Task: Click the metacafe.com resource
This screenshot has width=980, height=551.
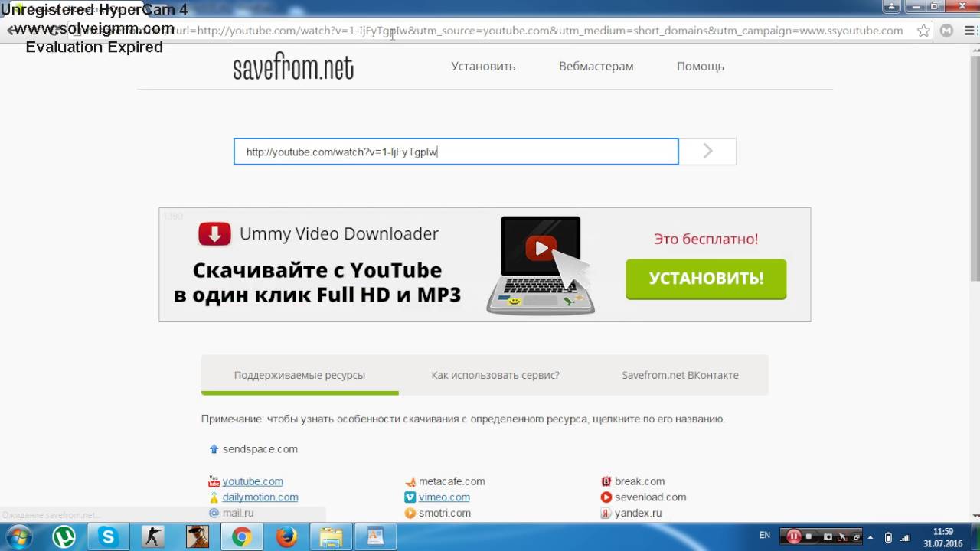Action: (452, 481)
